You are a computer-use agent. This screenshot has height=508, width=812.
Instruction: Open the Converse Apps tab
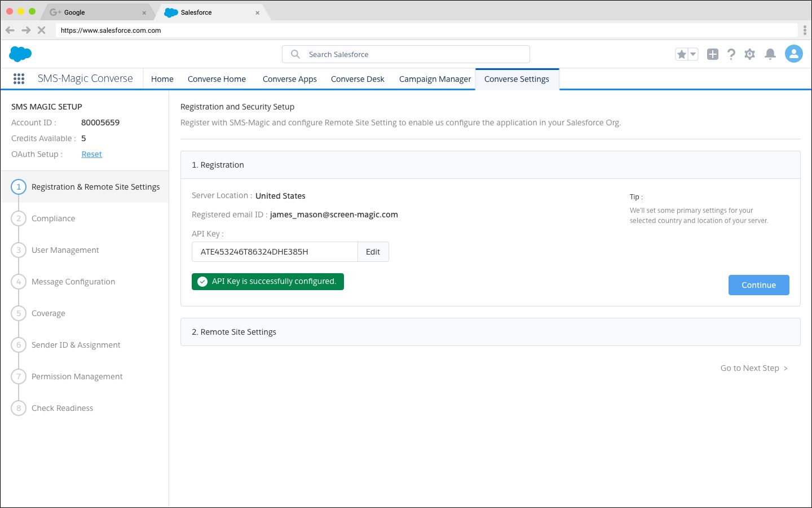click(x=290, y=79)
